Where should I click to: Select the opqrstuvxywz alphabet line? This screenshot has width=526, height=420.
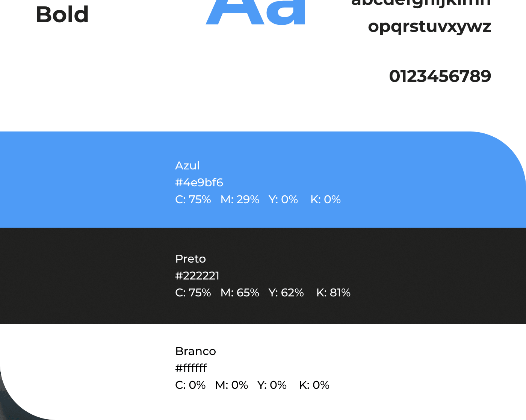point(429,27)
